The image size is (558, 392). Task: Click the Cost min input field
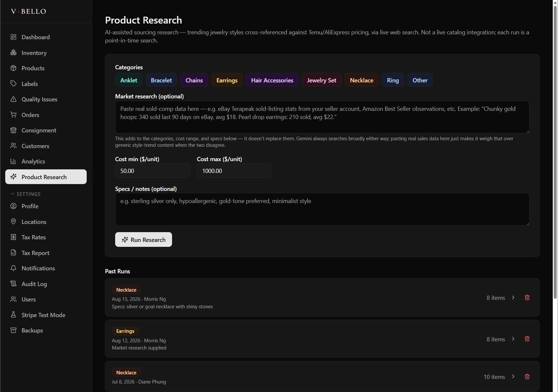(x=152, y=171)
